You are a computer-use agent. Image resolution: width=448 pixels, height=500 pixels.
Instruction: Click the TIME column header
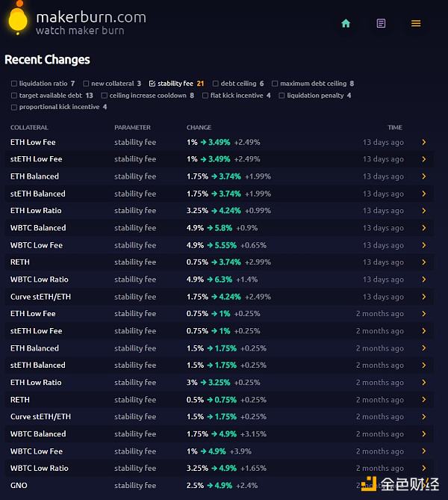point(395,128)
